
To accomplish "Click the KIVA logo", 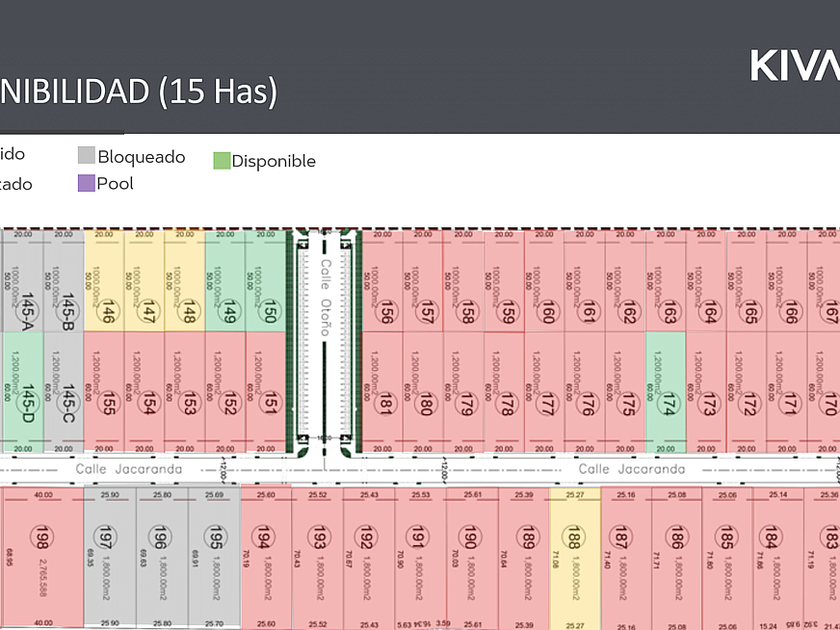I will (x=795, y=65).
